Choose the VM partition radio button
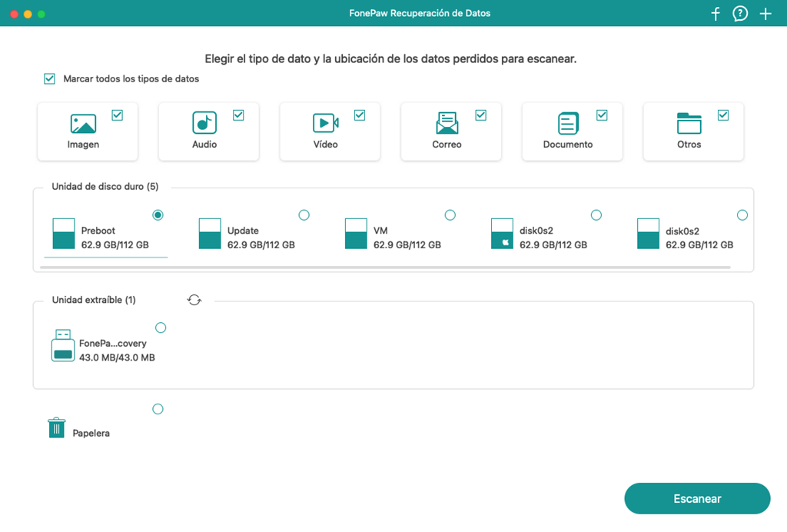787x532 pixels. 450,214
